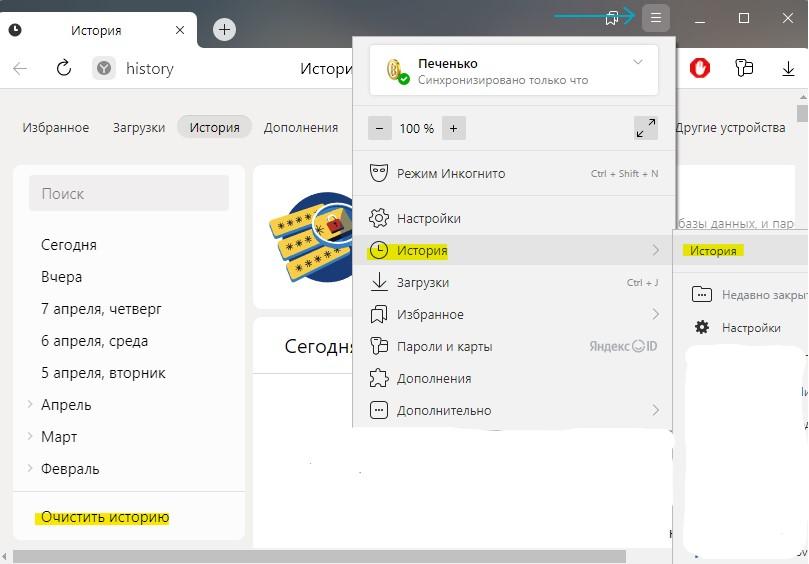Select История in the main menu

point(514,250)
